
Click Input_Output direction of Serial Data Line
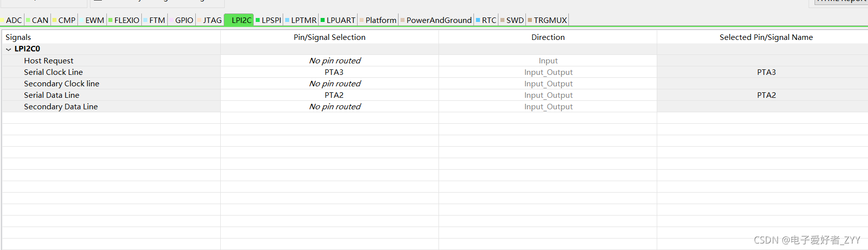548,95
